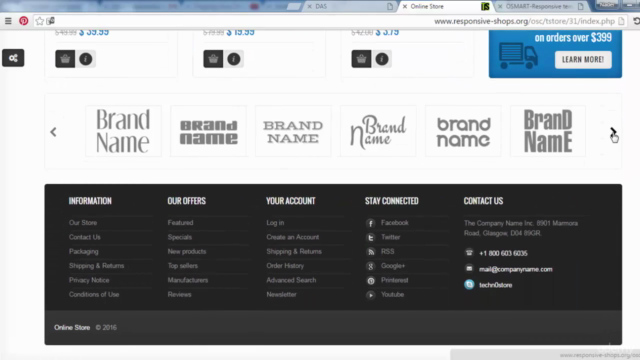
Task: Click the Youtube play icon in footer
Action: coord(371,295)
